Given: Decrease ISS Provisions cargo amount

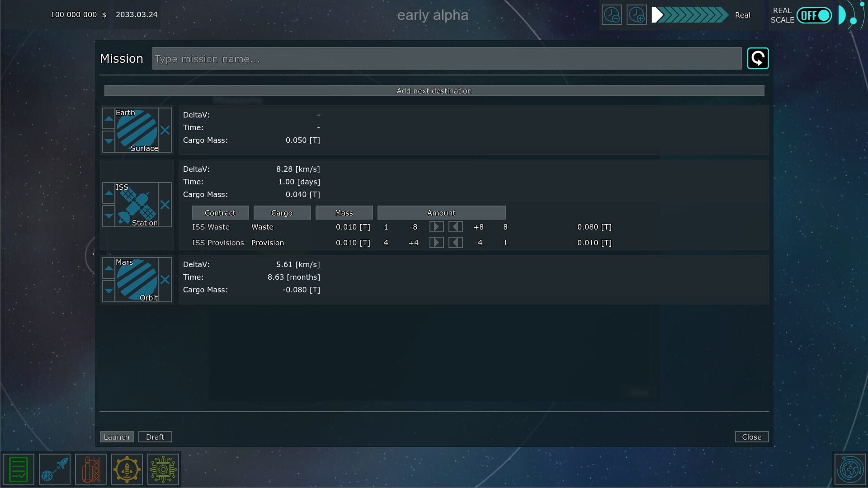Looking at the screenshot, I should point(455,243).
